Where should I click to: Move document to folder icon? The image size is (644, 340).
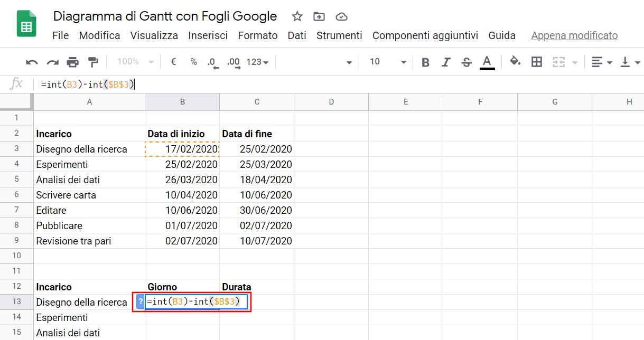319,16
